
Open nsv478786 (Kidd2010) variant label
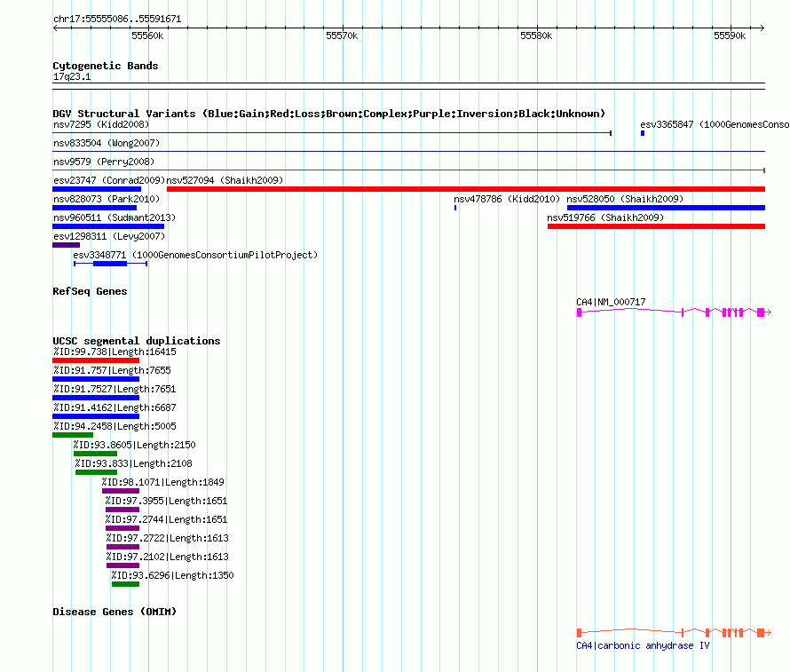[507, 199]
